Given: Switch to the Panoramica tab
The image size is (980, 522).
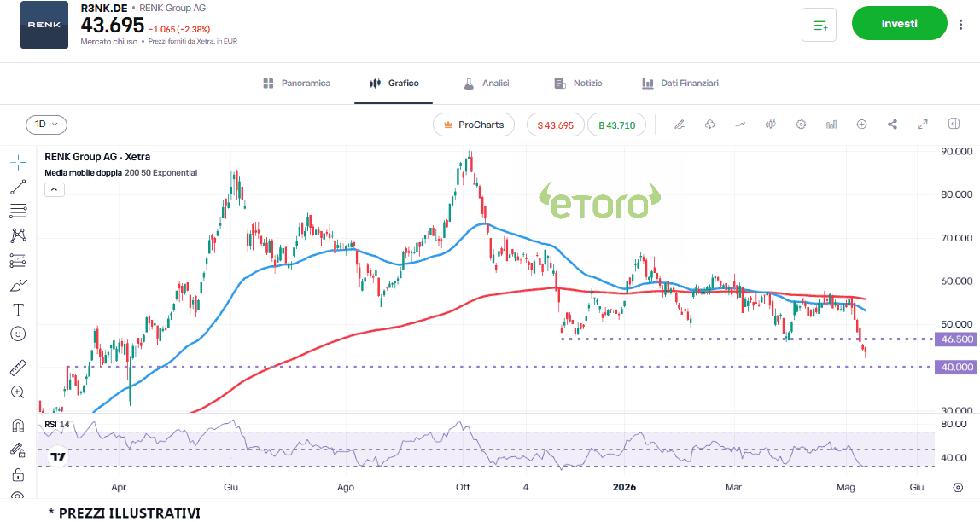Looking at the screenshot, I should pos(297,83).
